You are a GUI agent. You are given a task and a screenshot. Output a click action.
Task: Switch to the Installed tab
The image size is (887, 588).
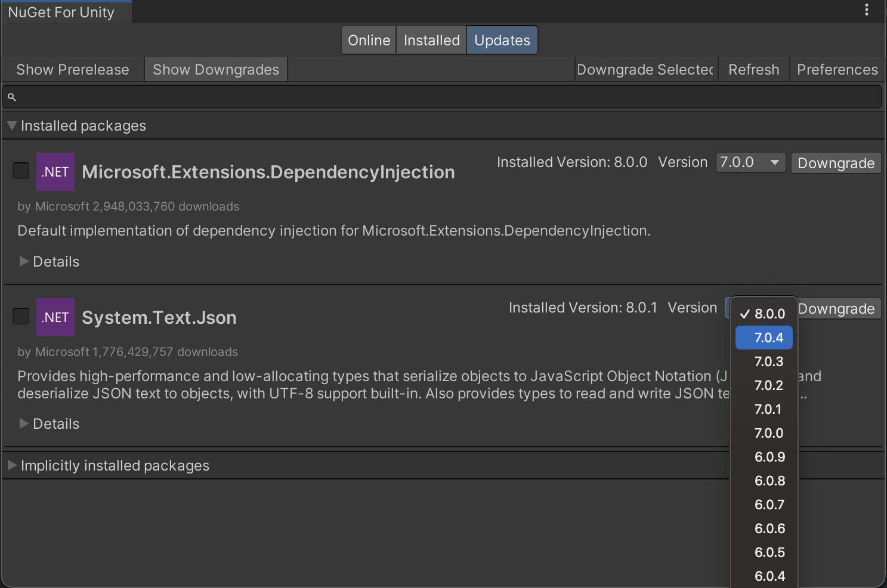pos(432,41)
